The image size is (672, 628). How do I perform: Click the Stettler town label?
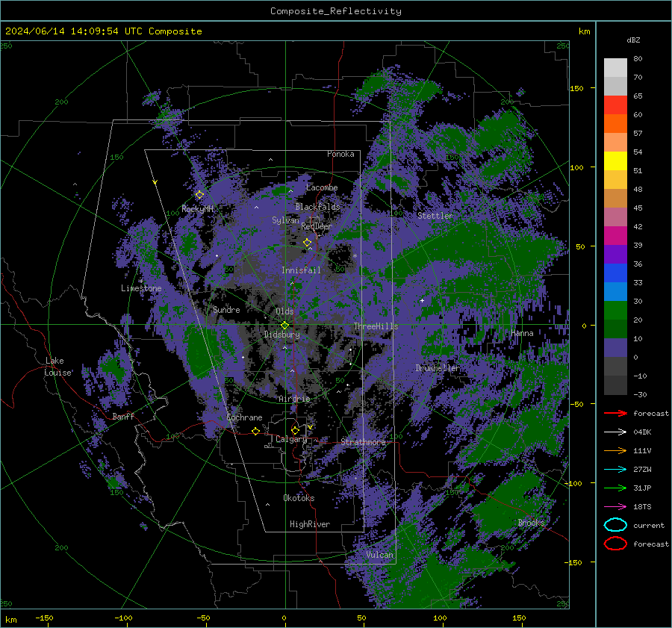point(435,216)
